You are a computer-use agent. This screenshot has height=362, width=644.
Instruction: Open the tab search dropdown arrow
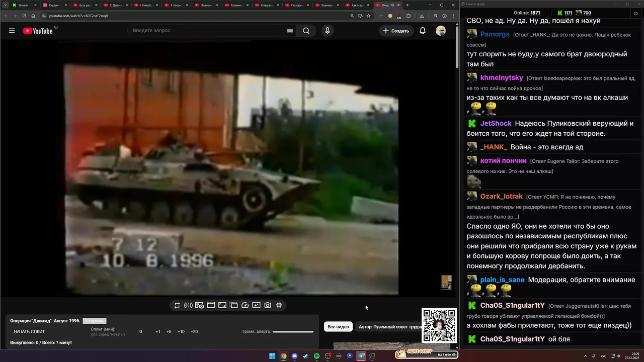click(5, 5)
